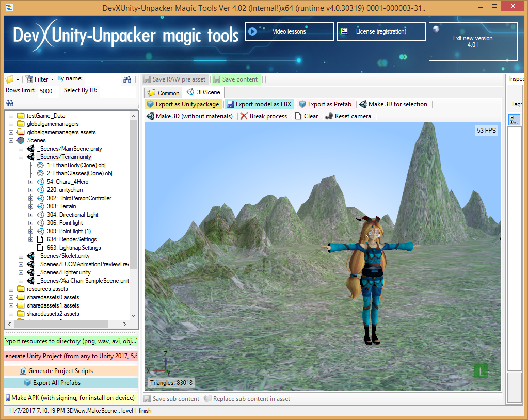Expand the globalgamemanagers node
The width and height of the screenshot is (528, 420).
(11, 124)
